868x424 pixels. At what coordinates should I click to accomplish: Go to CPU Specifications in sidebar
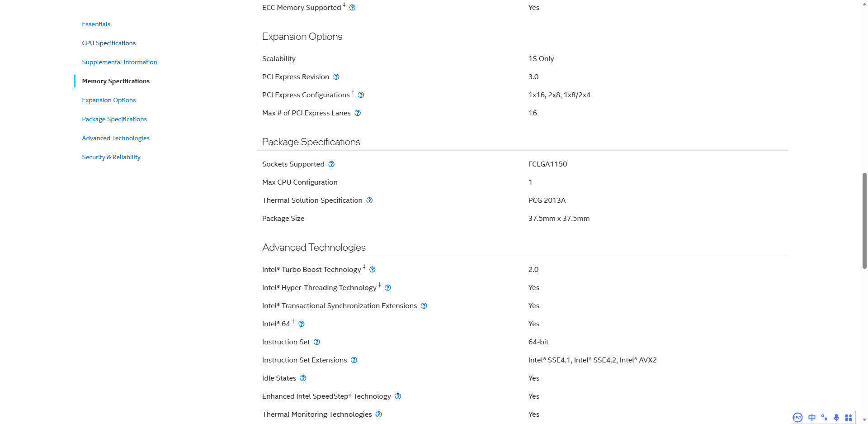click(108, 43)
